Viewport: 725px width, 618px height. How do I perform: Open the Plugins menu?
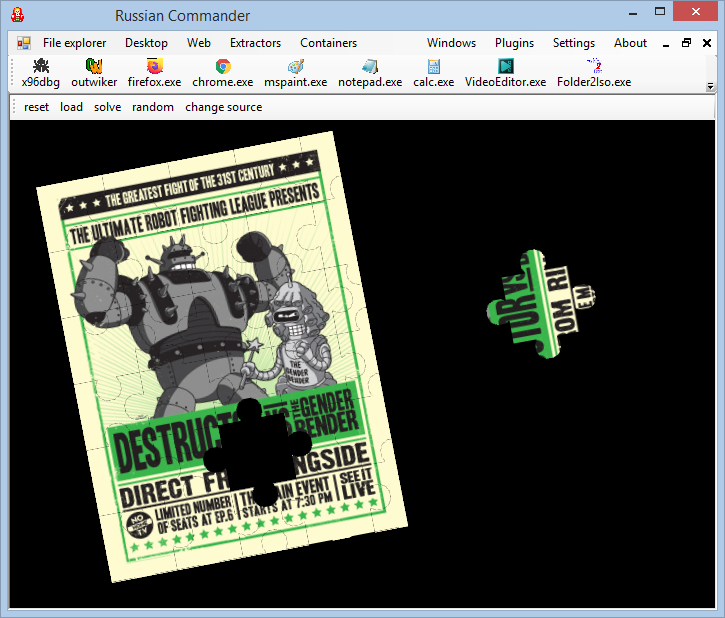(x=514, y=43)
